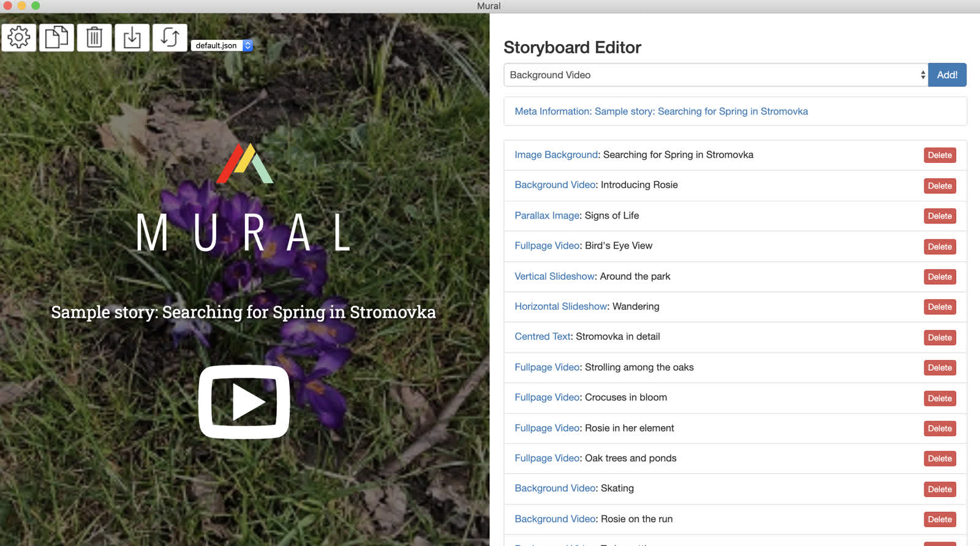Delete the Wandering horizontal slideshow
Image resolution: width=980 pixels, height=546 pixels.
(x=940, y=307)
